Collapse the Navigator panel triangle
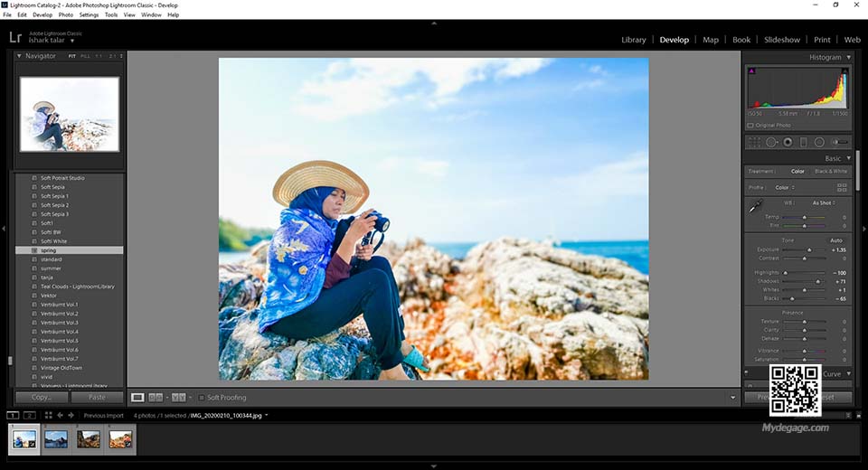This screenshot has width=868, height=470. click(19, 56)
